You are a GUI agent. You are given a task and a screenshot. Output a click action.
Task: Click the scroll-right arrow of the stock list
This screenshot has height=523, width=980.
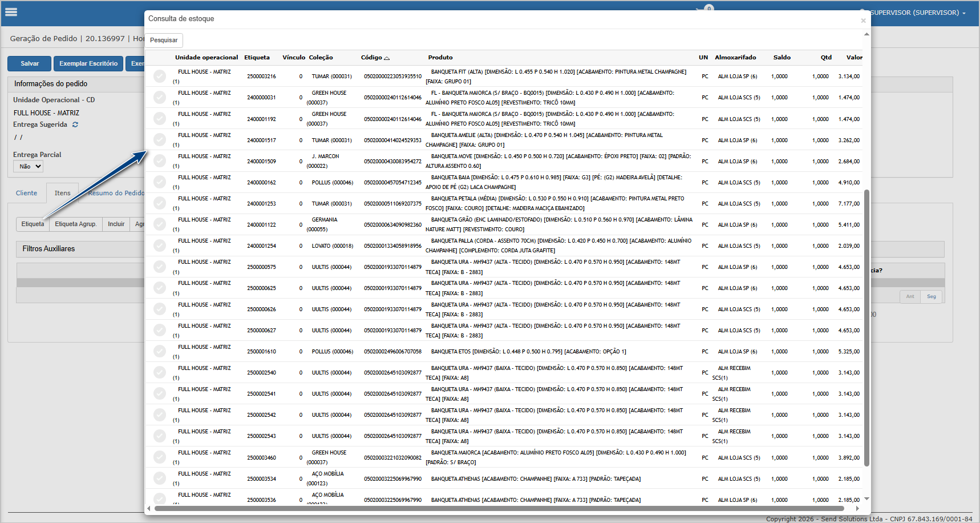(857, 508)
